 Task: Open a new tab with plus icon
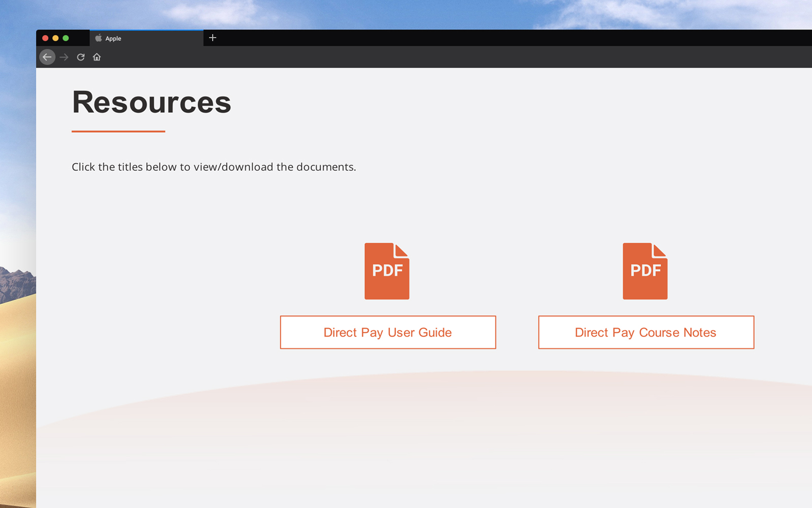pos(213,38)
